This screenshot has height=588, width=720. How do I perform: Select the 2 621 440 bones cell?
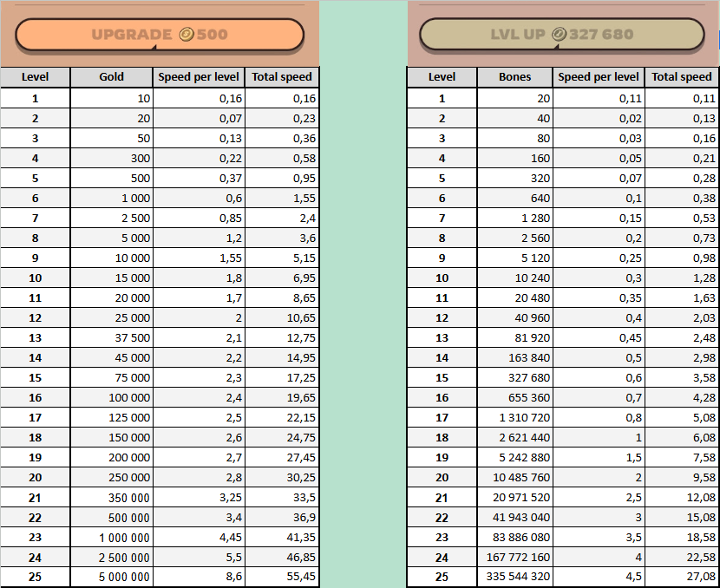(515, 437)
